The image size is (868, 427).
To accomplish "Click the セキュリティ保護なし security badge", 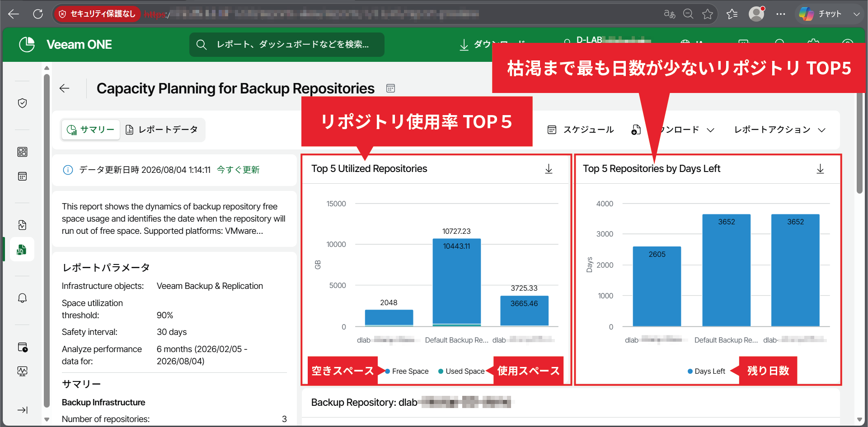I will pyautogui.click(x=98, y=14).
